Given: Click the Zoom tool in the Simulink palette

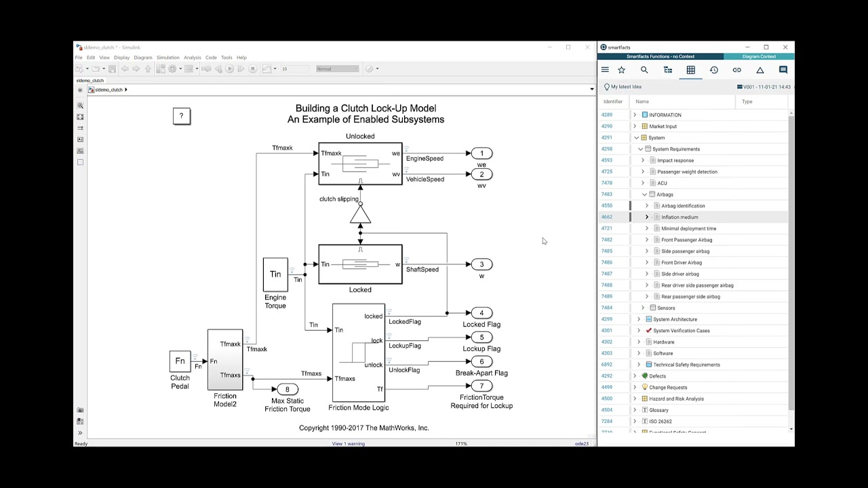Looking at the screenshot, I should tap(80, 106).
